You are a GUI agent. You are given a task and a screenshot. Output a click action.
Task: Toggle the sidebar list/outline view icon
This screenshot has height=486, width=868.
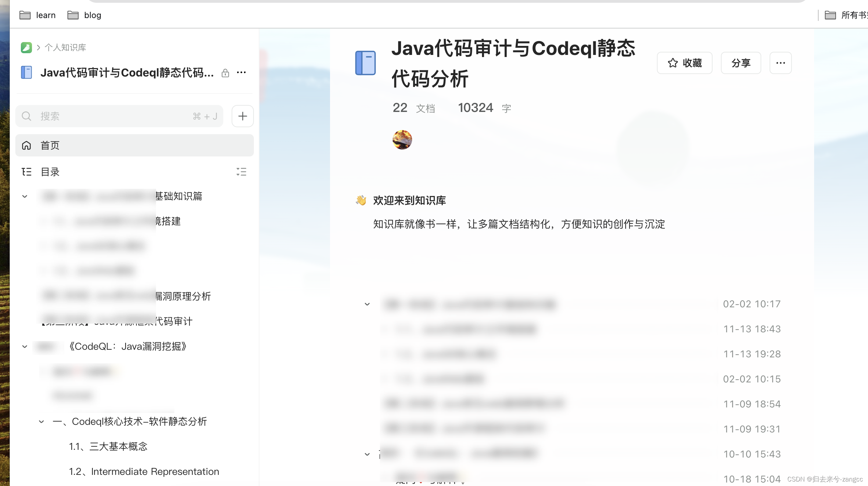pos(241,172)
